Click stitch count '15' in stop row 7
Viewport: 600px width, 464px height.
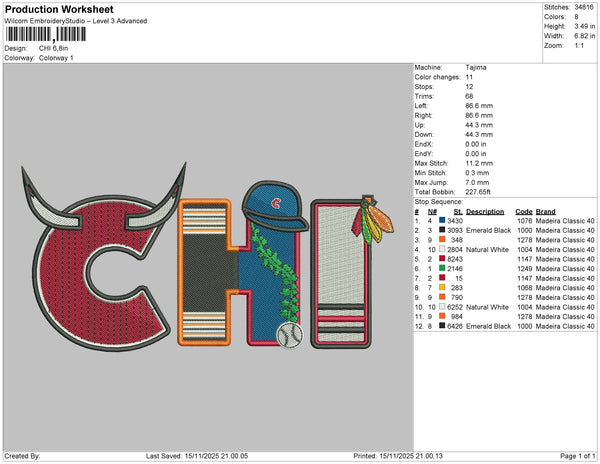click(459, 278)
